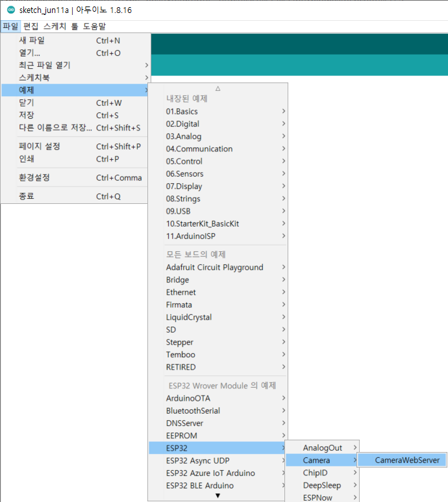Expand 07.Display examples

218,186
